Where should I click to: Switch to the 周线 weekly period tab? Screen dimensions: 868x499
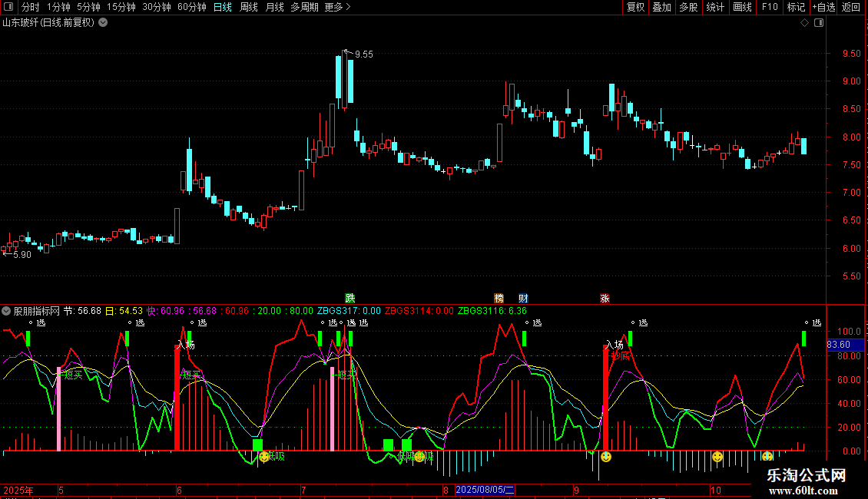click(x=249, y=8)
